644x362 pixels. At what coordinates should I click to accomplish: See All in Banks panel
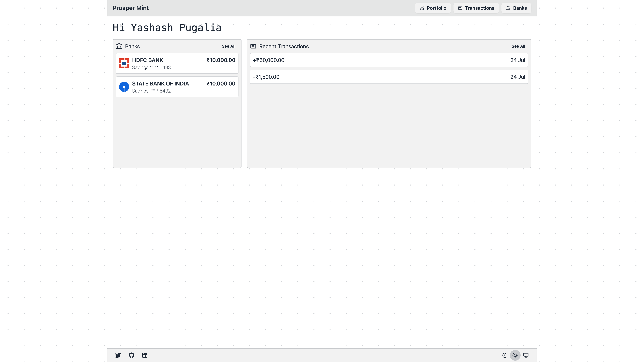click(228, 46)
